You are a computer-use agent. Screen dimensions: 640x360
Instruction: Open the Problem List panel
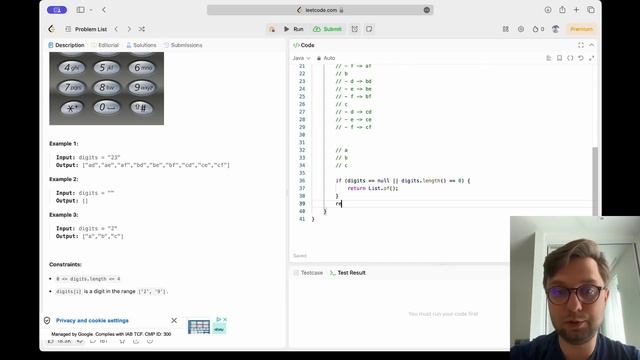86,29
